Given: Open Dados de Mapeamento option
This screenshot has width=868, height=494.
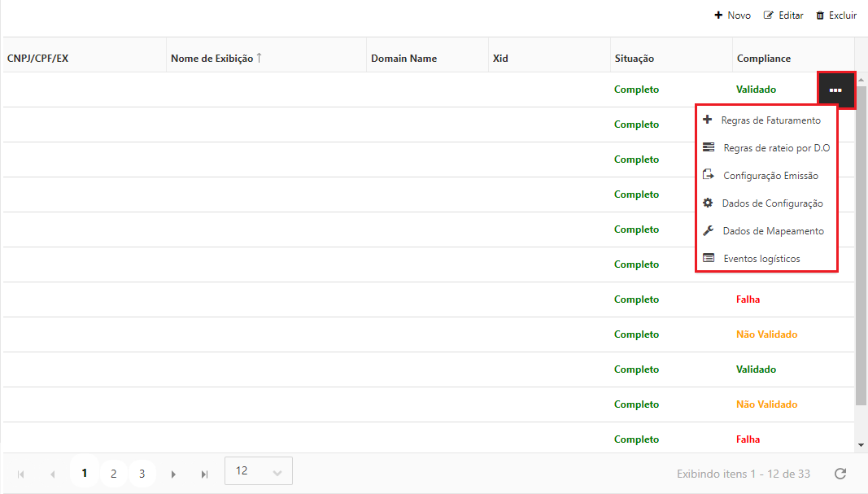Looking at the screenshot, I should 772,231.
